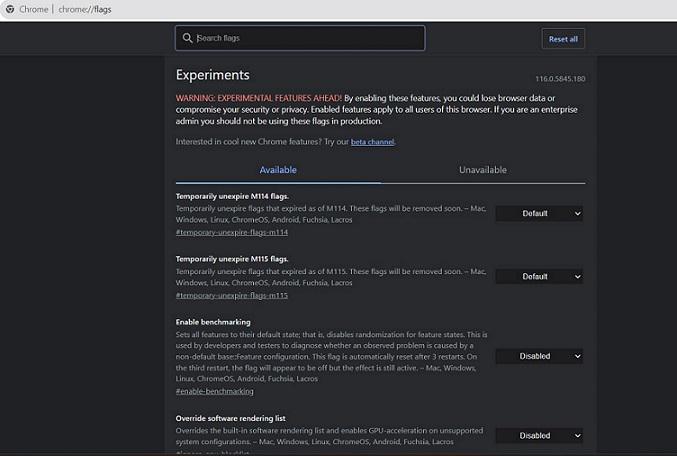Expand the Override software rendering list dropdown

point(539,435)
